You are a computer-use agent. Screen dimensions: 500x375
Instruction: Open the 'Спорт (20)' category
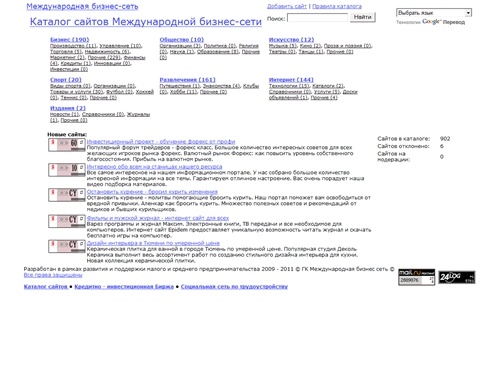click(x=66, y=80)
